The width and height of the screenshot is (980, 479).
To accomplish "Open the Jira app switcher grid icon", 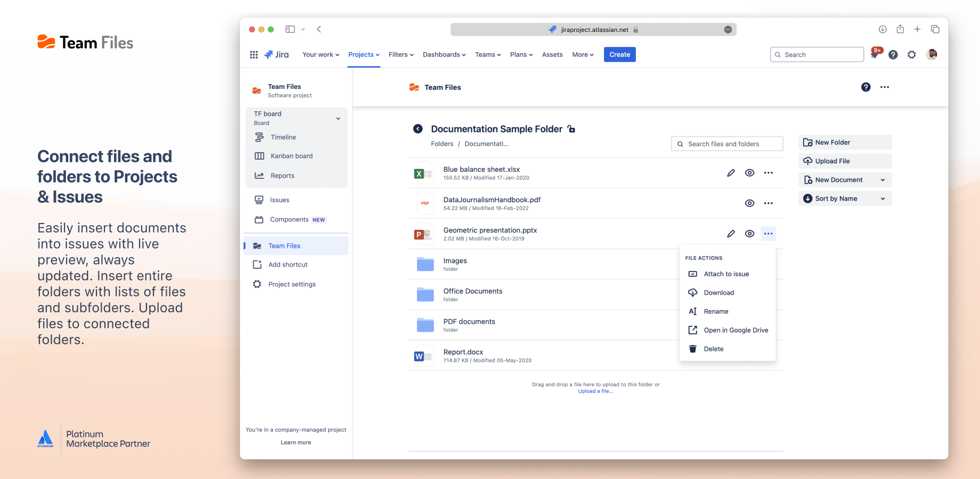I will [x=254, y=55].
